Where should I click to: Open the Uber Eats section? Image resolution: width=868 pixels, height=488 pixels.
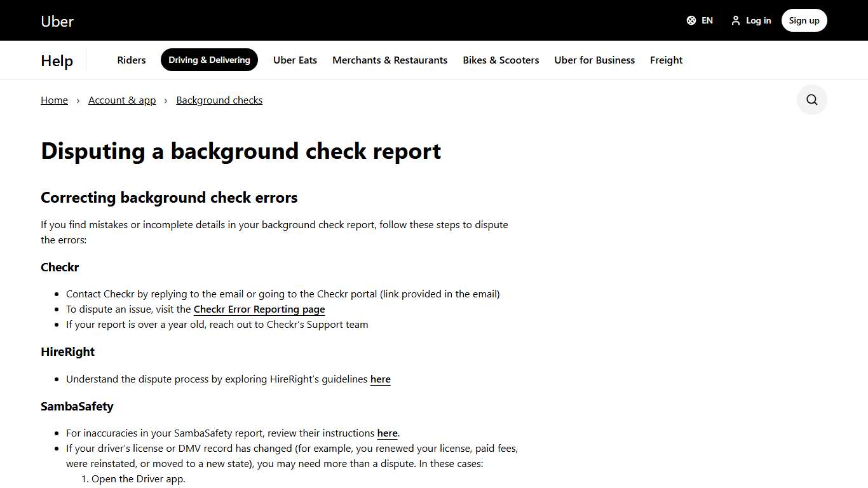point(295,60)
